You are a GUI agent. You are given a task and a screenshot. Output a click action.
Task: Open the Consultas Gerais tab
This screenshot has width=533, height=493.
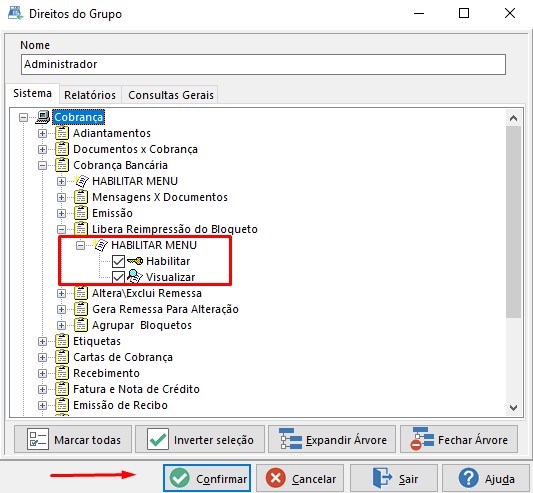(x=171, y=95)
